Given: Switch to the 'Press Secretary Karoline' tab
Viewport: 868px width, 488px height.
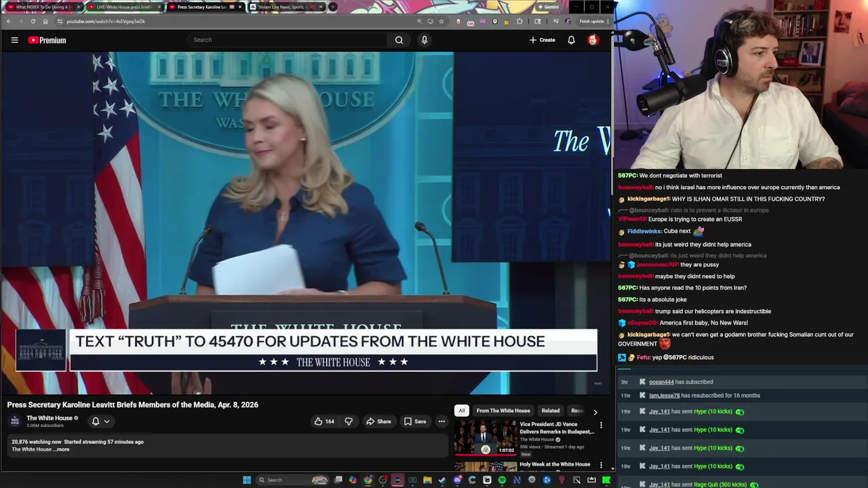Looking at the screenshot, I should tap(205, 7).
